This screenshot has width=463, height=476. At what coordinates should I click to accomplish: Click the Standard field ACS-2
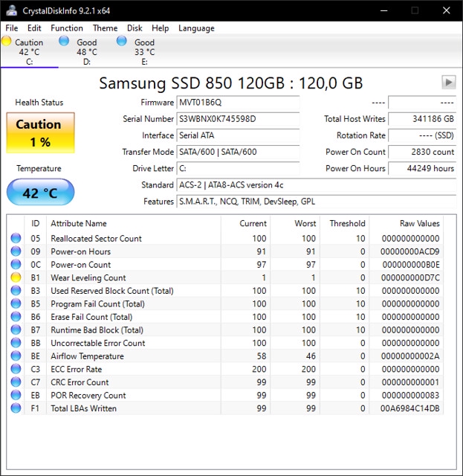[x=316, y=185]
